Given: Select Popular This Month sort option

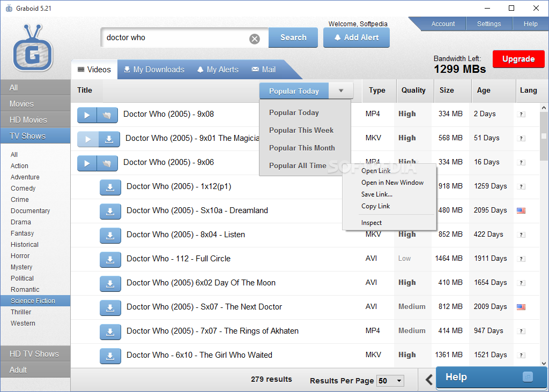Looking at the screenshot, I should coord(302,148).
